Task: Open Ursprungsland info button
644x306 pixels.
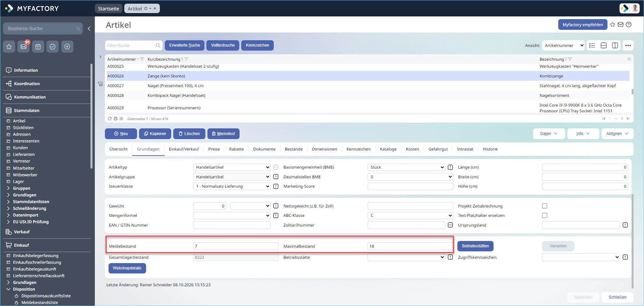Action: [625, 225]
